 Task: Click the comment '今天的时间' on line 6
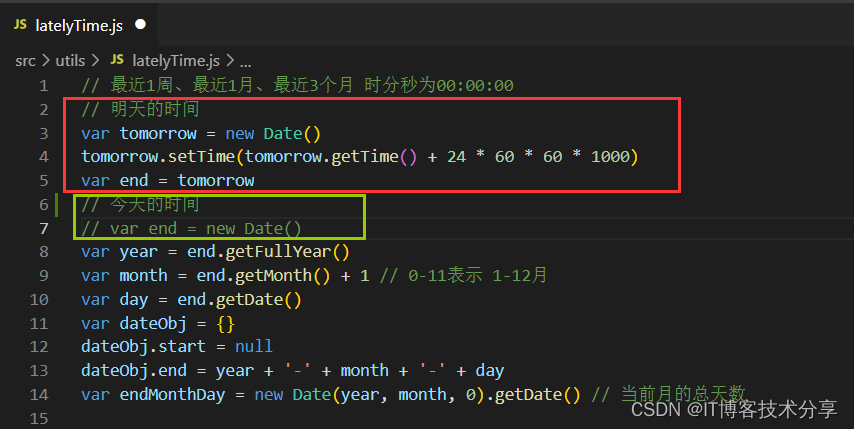click(x=155, y=204)
